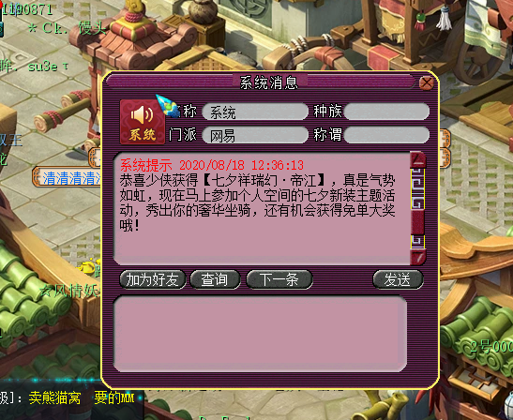Close the 系统消息 dialog window
This screenshot has width=513, height=420.
click(427, 82)
